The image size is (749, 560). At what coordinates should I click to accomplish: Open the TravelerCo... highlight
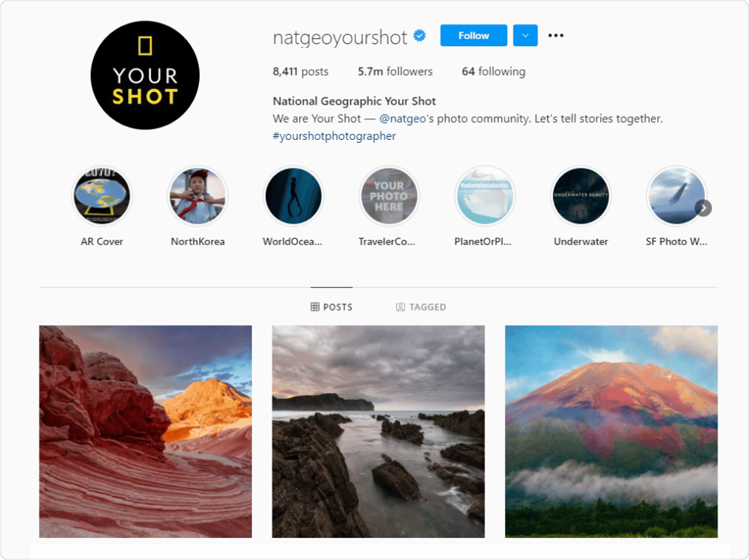pyautogui.click(x=389, y=196)
